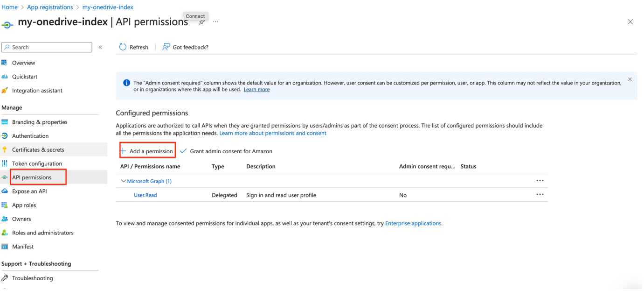Click the Admin consent requ... column header

[427, 167]
